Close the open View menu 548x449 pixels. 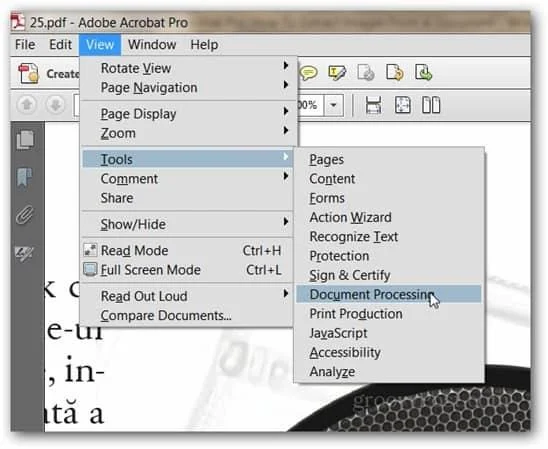pos(100,45)
